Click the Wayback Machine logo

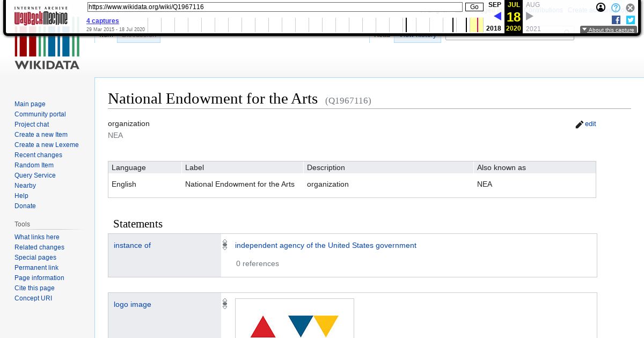coord(41,16)
